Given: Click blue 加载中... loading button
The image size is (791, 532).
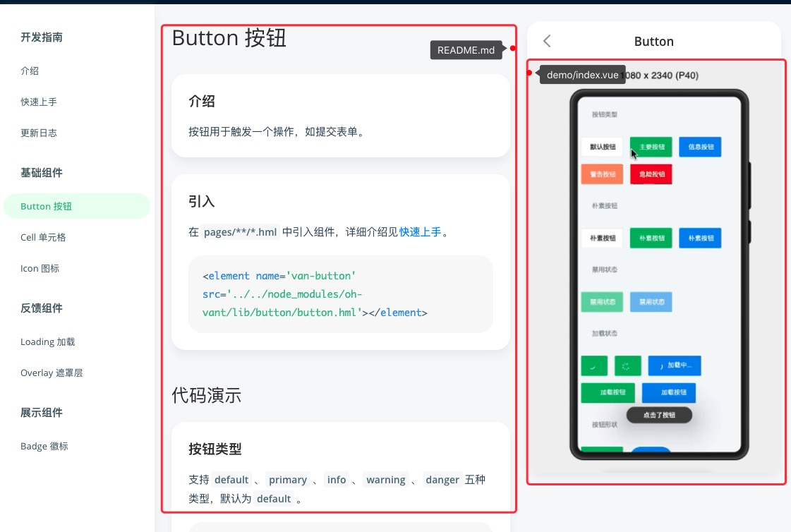Looking at the screenshot, I should (x=675, y=365).
